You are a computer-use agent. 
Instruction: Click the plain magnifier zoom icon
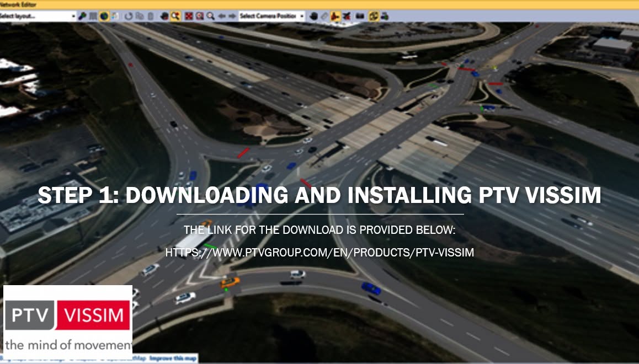coord(210,17)
